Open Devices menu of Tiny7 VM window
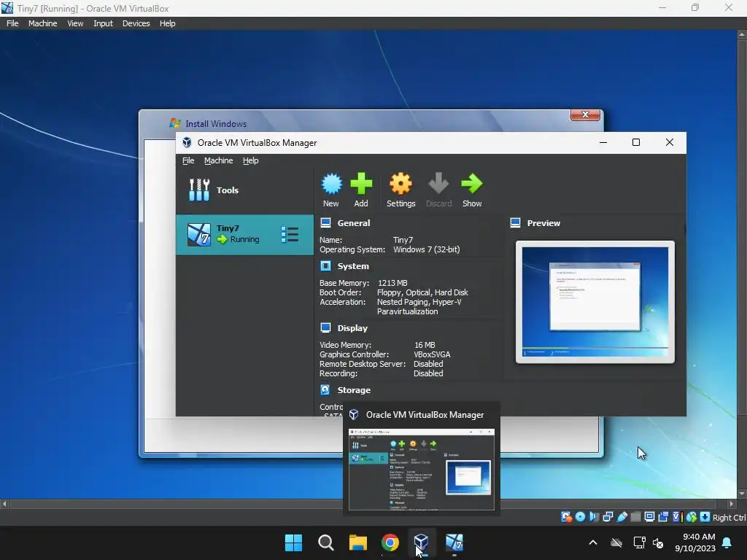 point(136,23)
